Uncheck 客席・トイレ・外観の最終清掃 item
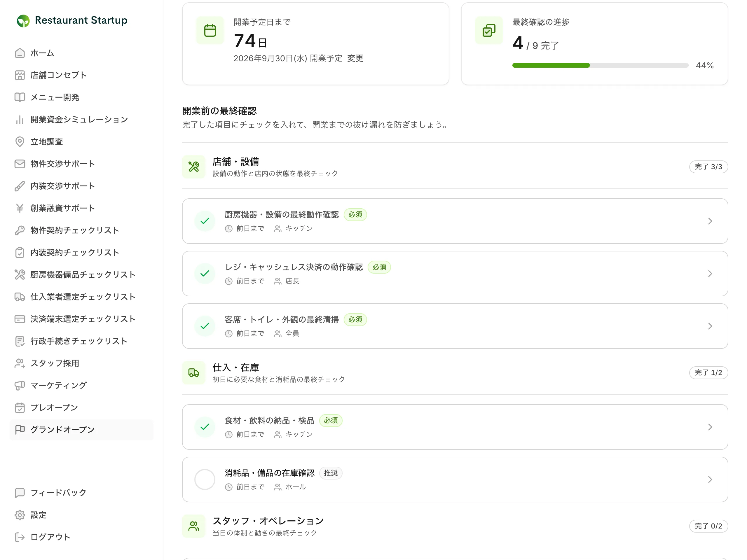This screenshot has width=747, height=560. click(x=205, y=326)
